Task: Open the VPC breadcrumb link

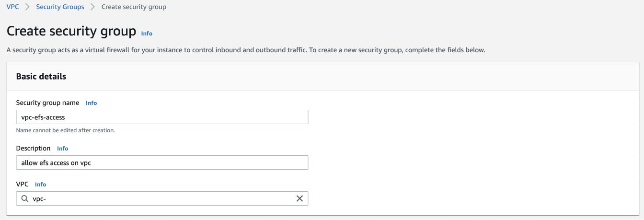Action: point(12,7)
